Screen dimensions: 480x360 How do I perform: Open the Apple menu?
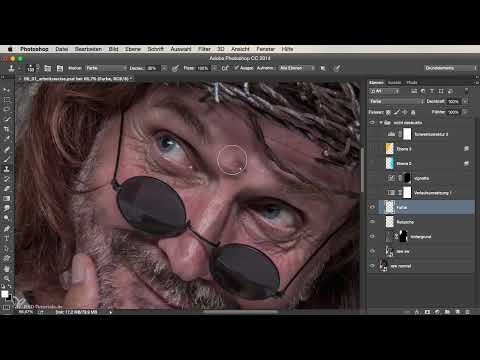[x=10, y=49]
